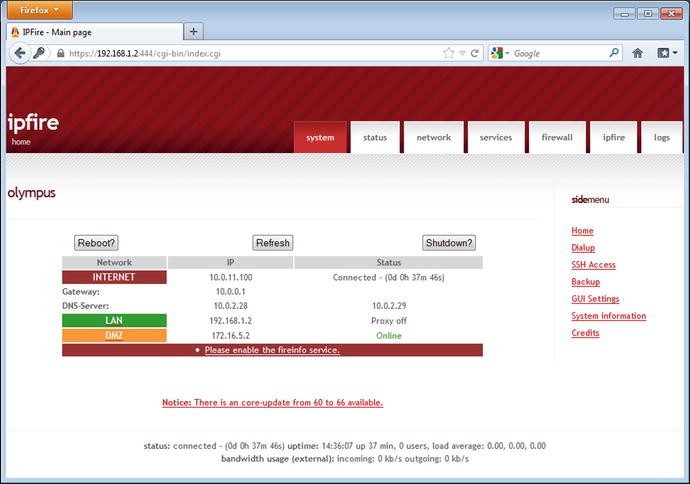This screenshot has height=484, width=690.
Task: Click the Shutdown? button
Action: (x=449, y=243)
